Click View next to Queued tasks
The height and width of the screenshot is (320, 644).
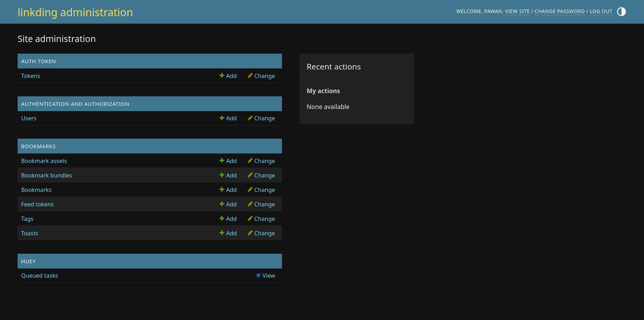point(269,275)
